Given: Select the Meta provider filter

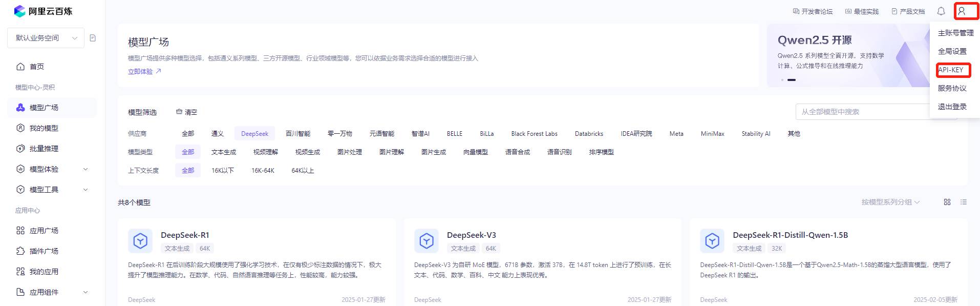Looking at the screenshot, I should pos(676,134).
